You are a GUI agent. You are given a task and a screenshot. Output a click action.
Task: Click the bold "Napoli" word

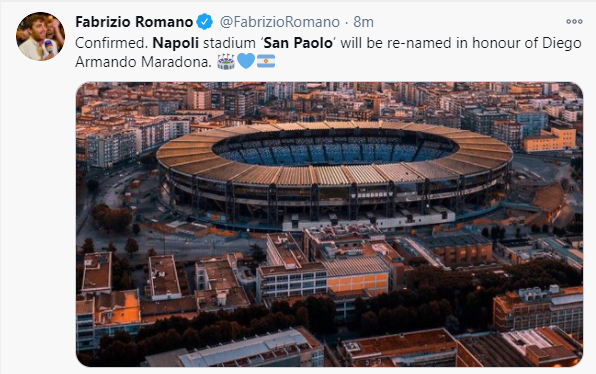[176, 43]
